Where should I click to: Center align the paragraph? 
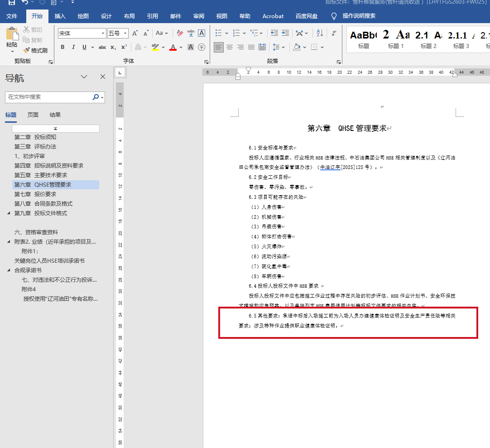pos(230,47)
